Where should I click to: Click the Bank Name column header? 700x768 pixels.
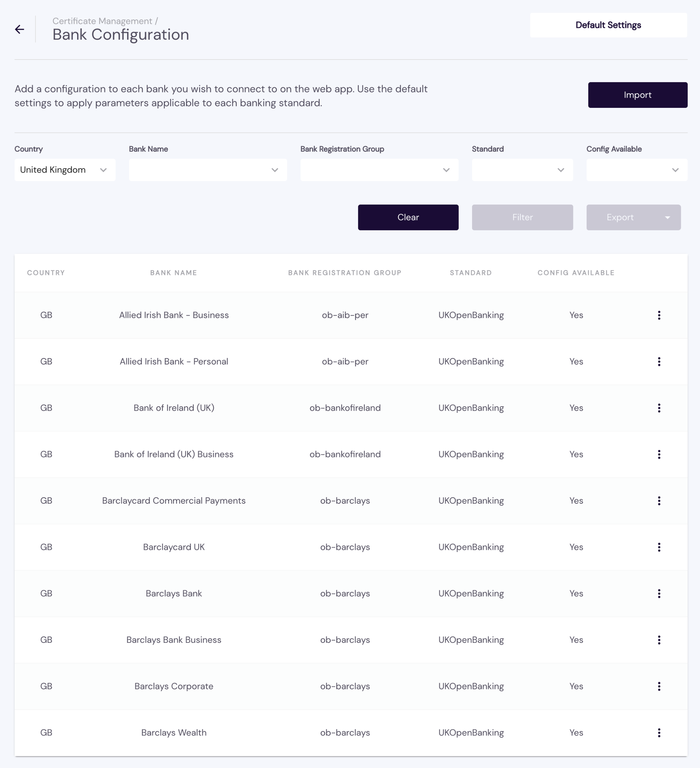(173, 273)
